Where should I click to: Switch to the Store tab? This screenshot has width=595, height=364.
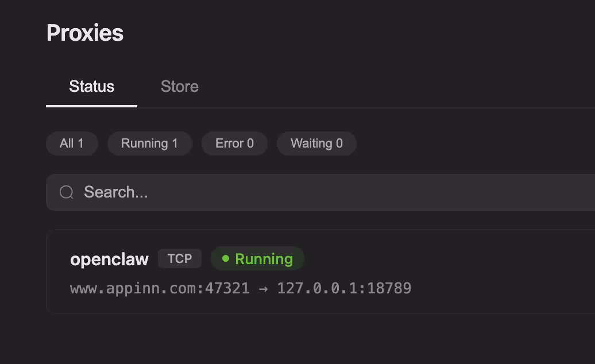[179, 86]
